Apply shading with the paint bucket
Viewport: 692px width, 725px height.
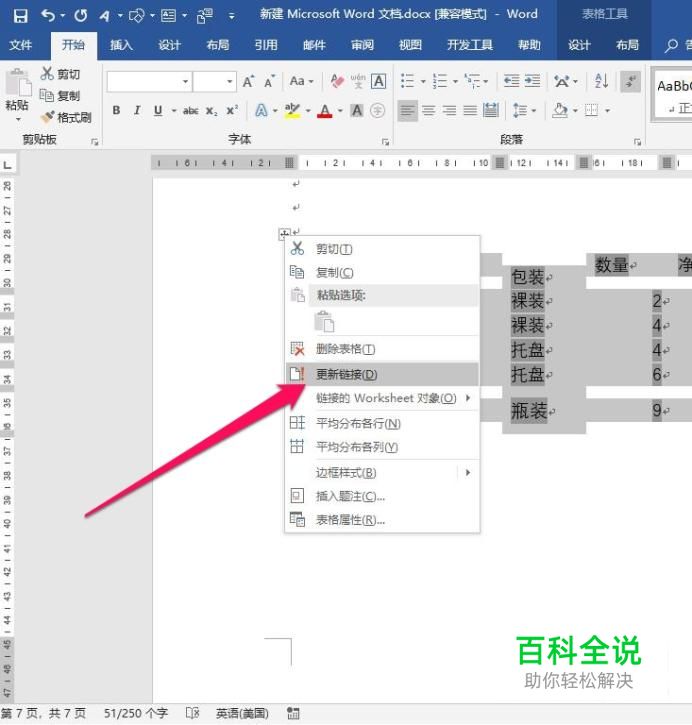[560, 111]
